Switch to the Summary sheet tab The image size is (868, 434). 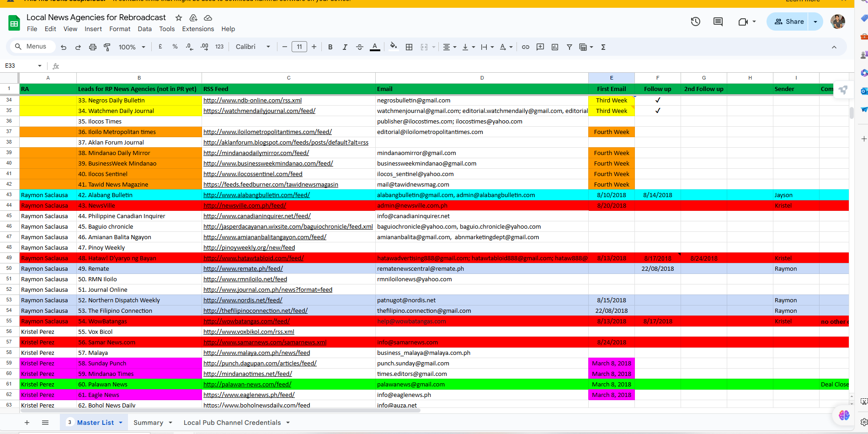148,423
